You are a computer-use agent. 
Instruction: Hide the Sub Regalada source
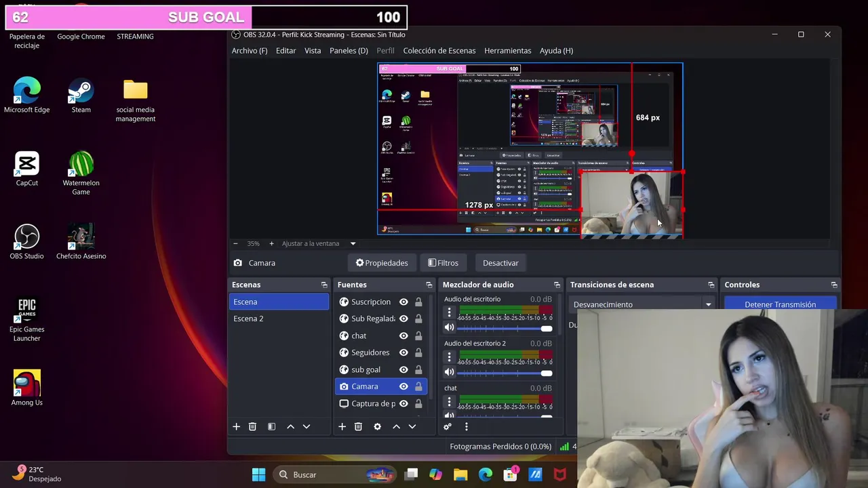(403, 319)
